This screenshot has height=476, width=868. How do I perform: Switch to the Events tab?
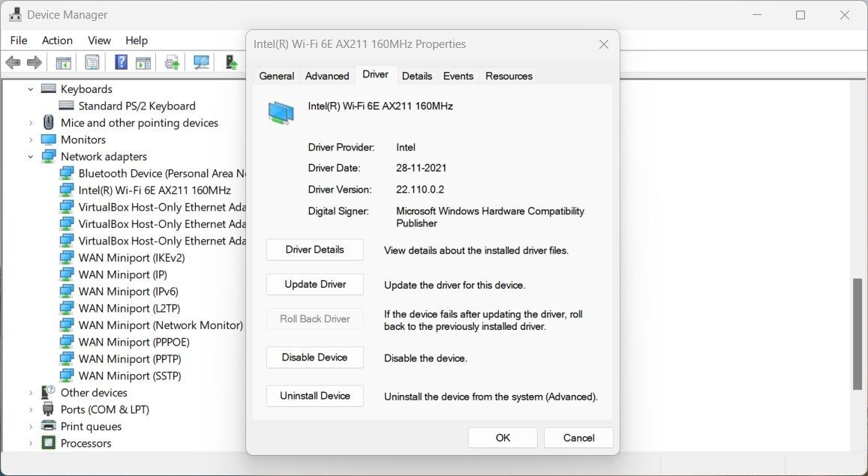click(458, 76)
